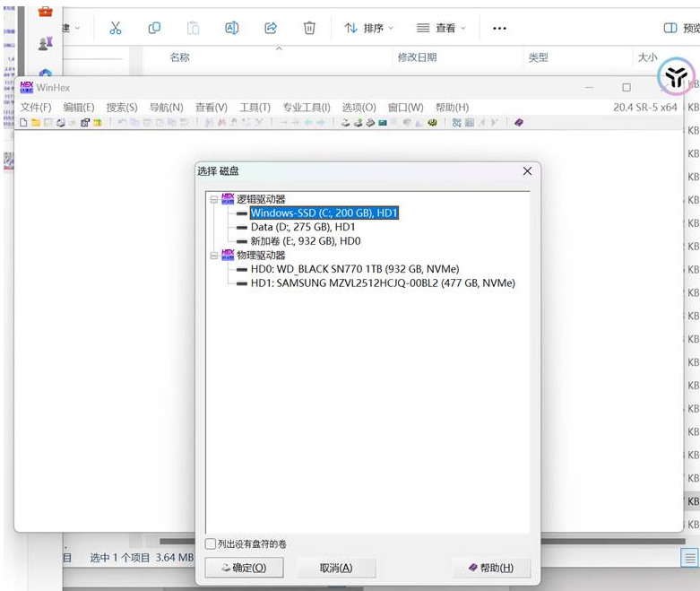
Task: Click the 帮助(H) button in dialog
Action: [491, 568]
